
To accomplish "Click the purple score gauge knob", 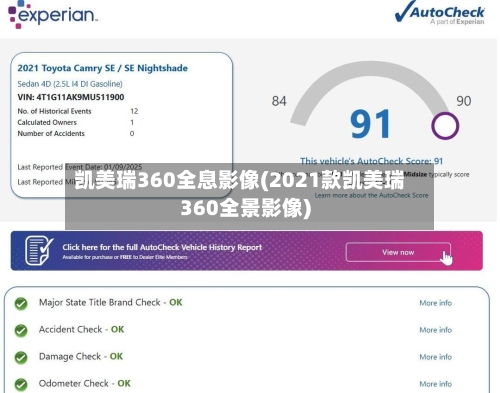I will pyautogui.click(x=445, y=126).
